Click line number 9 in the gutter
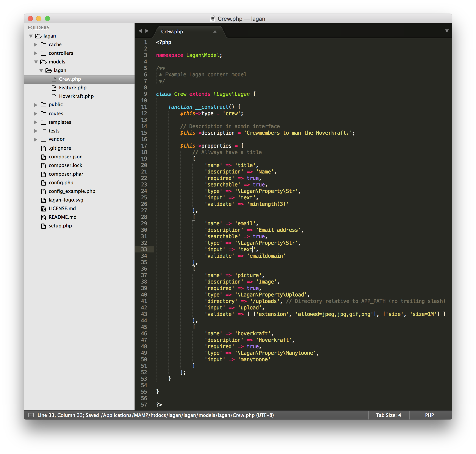The image size is (476, 454). 145,94
